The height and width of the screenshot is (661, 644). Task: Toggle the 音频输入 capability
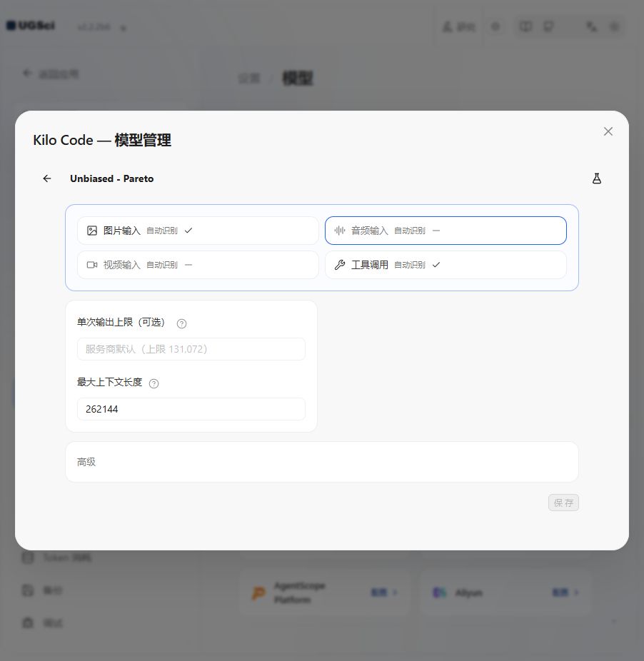click(x=446, y=231)
